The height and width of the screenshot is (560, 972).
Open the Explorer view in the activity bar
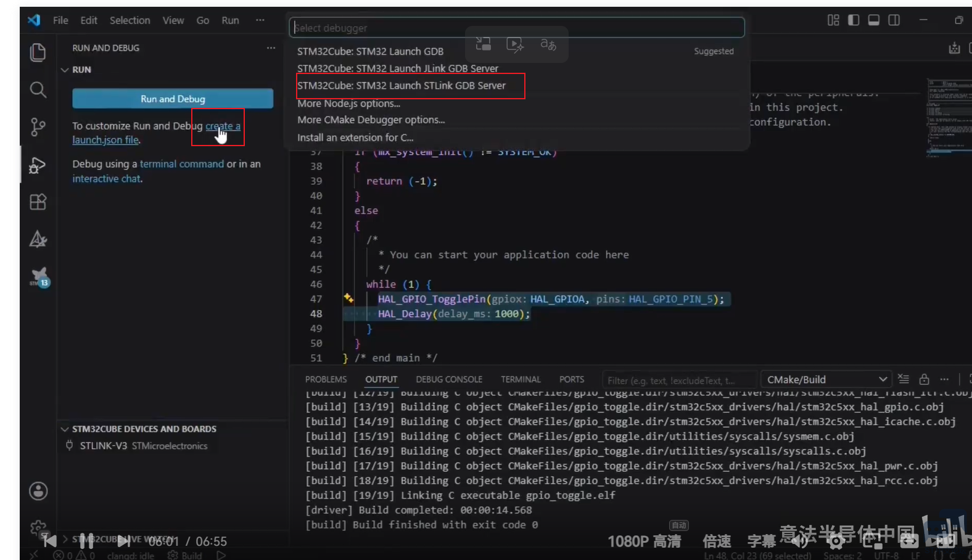click(x=38, y=52)
